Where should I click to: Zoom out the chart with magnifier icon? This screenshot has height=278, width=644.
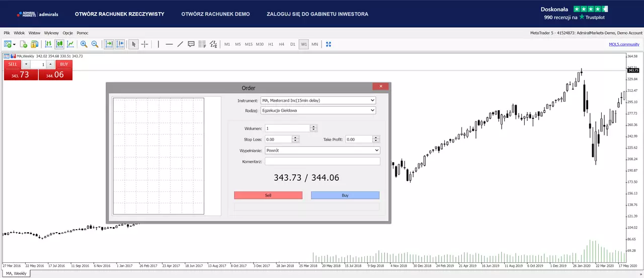tap(95, 44)
